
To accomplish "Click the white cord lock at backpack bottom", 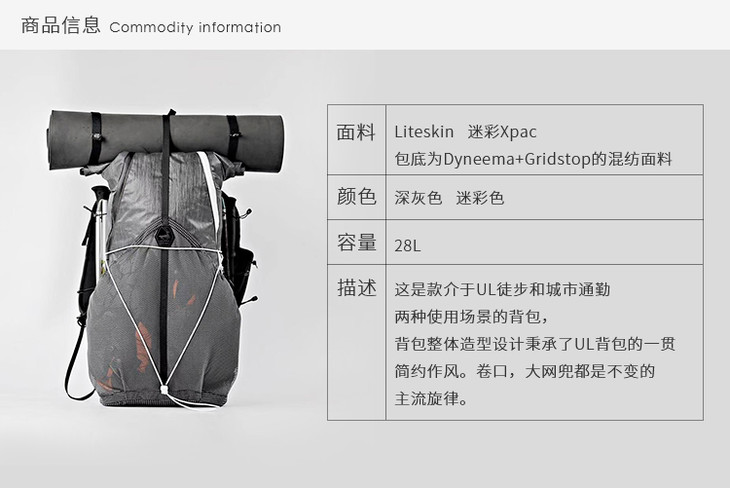I will click(x=164, y=389).
